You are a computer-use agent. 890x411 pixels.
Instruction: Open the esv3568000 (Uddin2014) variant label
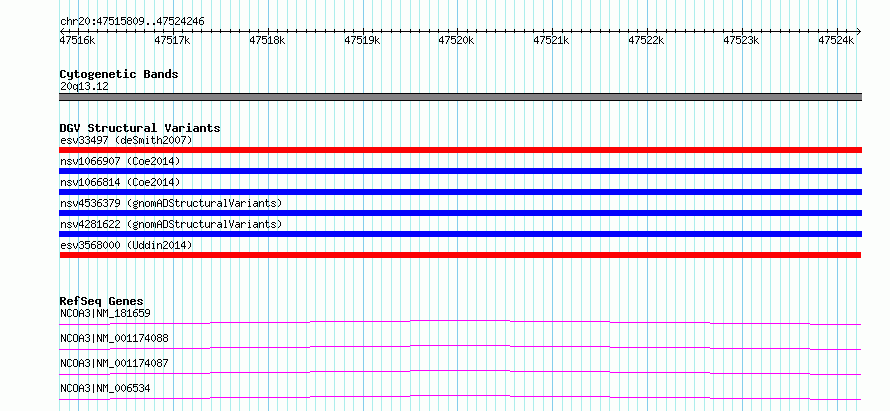coord(126,245)
